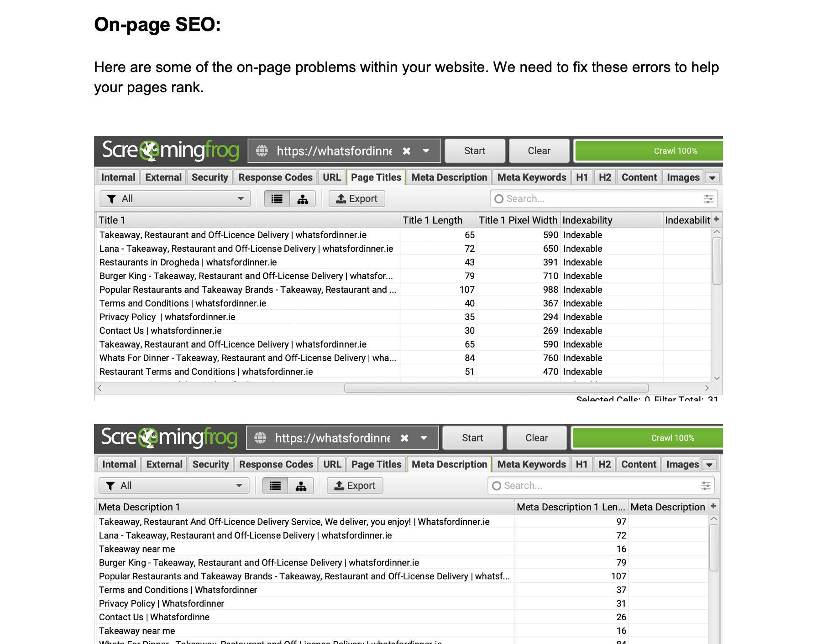Viewport: 817px width, 644px height.
Task: Sort by Title 1 column header
Action: pyautogui.click(x=248, y=220)
